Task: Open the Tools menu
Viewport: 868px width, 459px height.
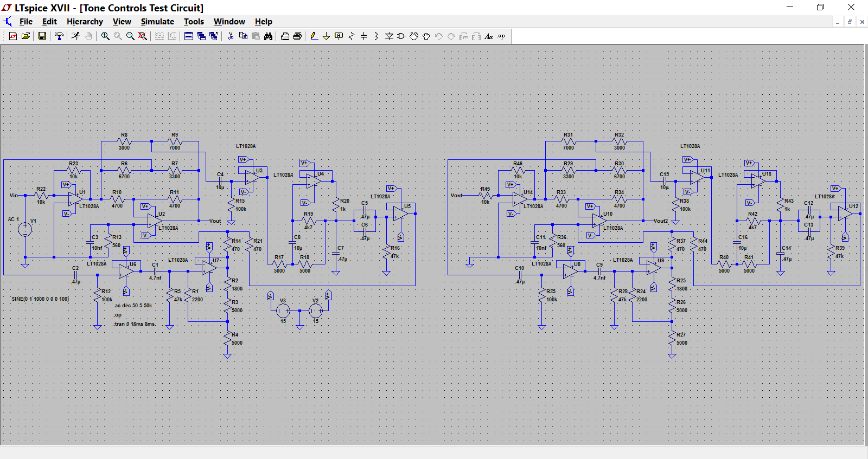Action: 194,22
